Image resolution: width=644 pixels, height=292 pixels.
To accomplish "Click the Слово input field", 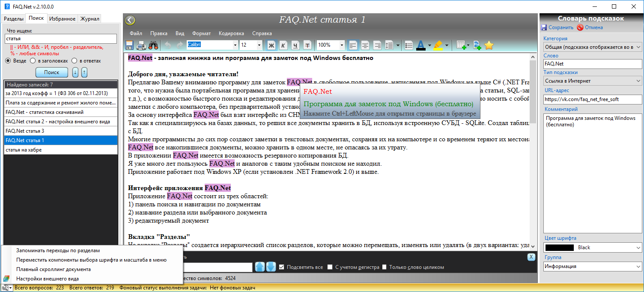I will [x=593, y=64].
